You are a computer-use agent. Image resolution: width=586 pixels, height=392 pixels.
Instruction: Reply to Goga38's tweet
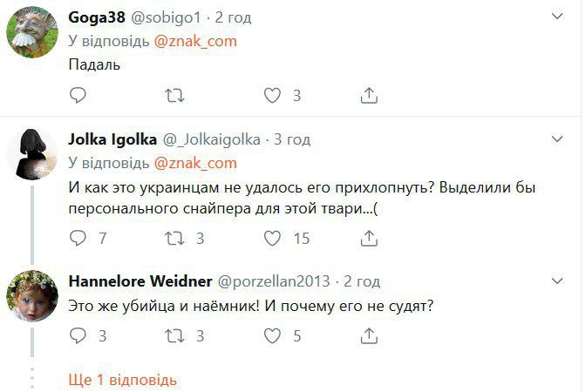(78, 95)
